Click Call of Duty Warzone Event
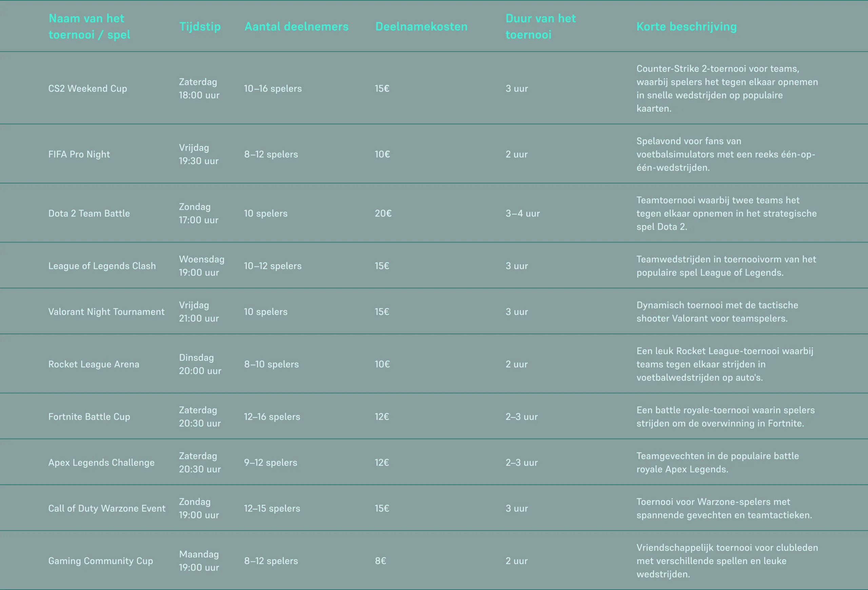868x590 pixels. pyautogui.click(x=106, y=508)
